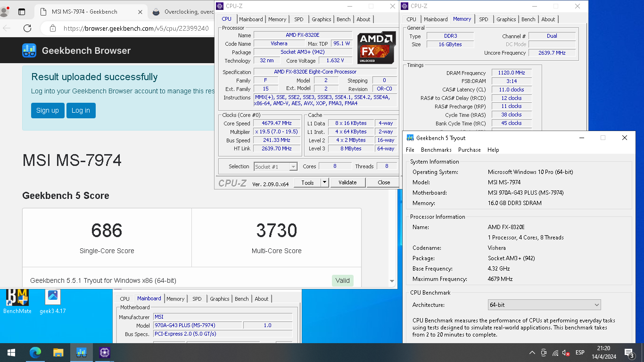The image size is (644, 362).
Task: Click the CPU-Z Validate button
Action: [x=347, y=182]
